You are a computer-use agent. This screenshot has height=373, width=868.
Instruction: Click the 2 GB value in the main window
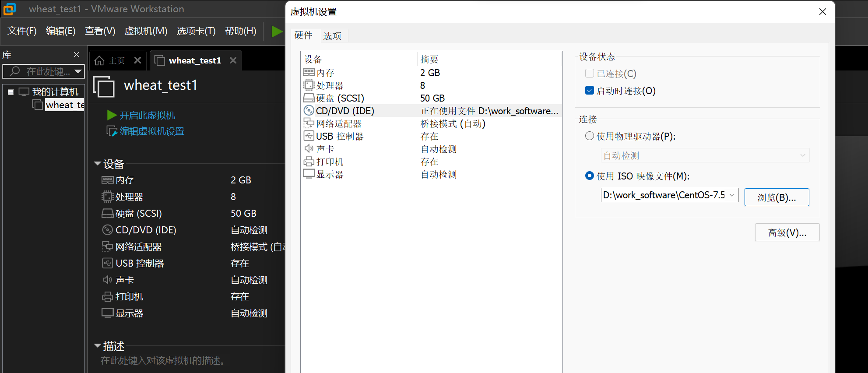(x=241, y=180)
